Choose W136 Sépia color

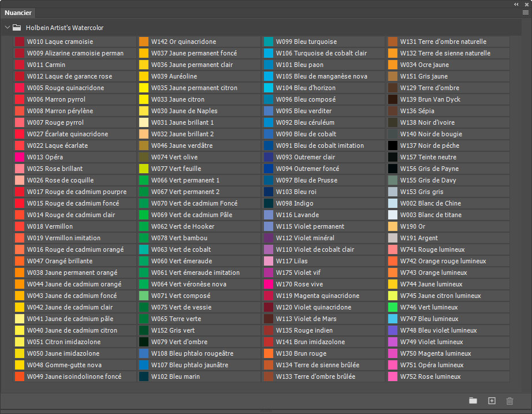point(393,111)
